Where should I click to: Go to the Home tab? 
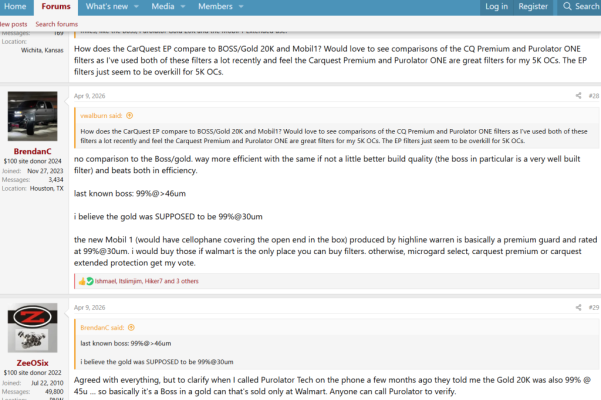(15, 7)
